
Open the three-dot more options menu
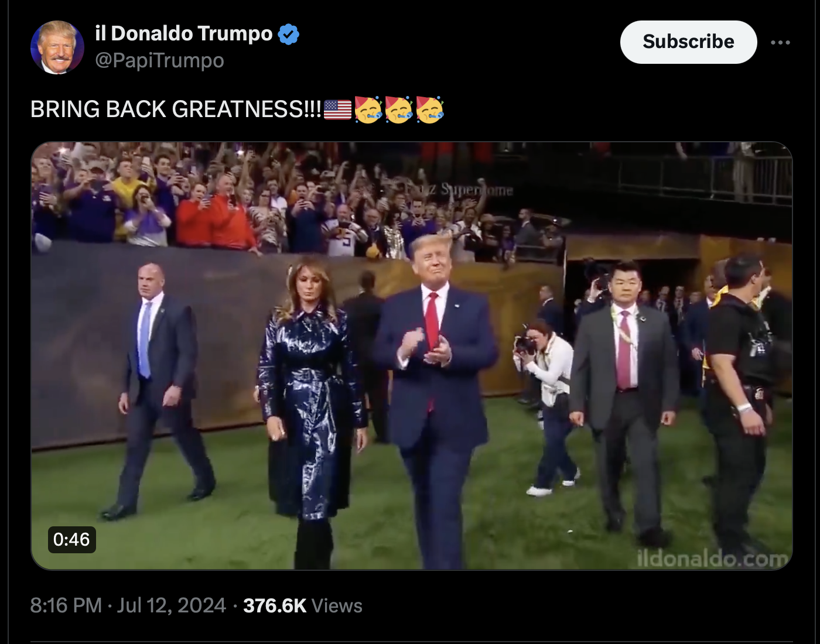tap(780, 42)
